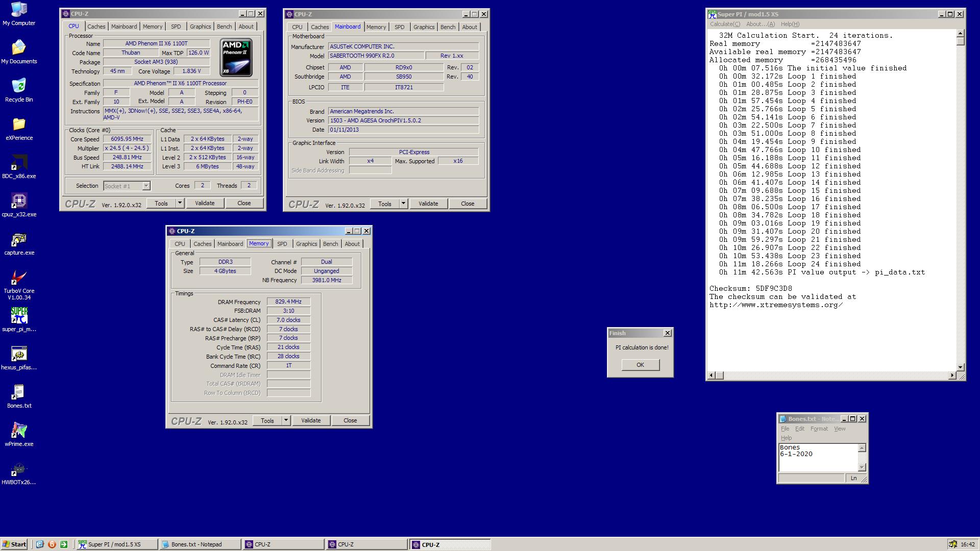Screen dimensions: 980x551
Task: Click Bones.txt Notepad title bar icon
Action: point(782,419)
